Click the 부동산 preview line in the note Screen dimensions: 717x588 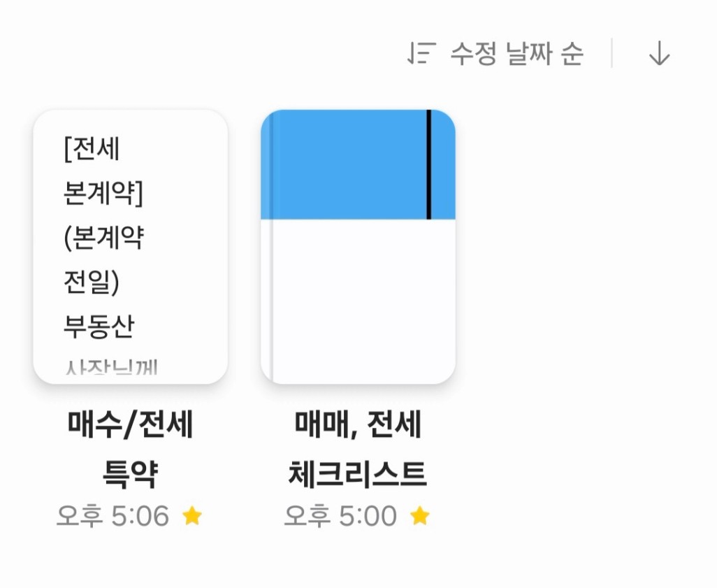[99, 327]
